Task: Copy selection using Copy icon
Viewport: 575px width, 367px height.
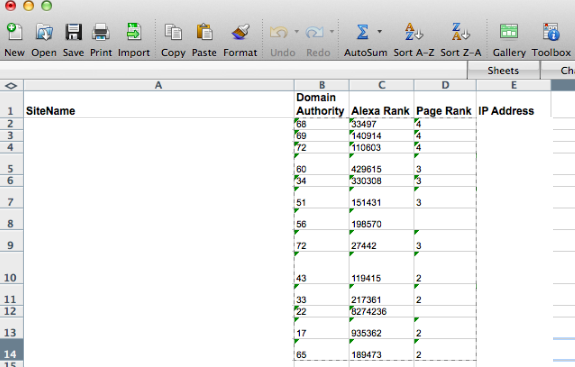Action: tap(173, 32)
